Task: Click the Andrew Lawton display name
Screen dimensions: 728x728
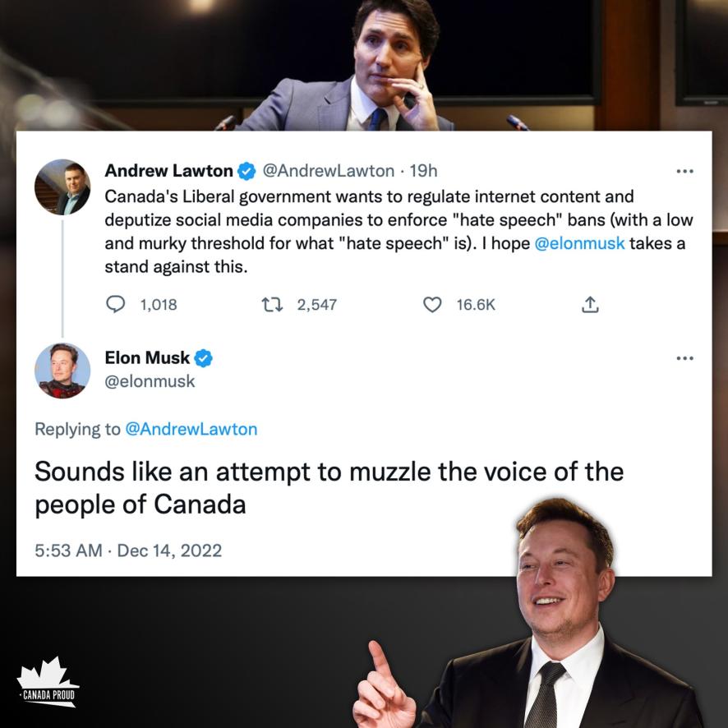Action: [x=168, y=172]
